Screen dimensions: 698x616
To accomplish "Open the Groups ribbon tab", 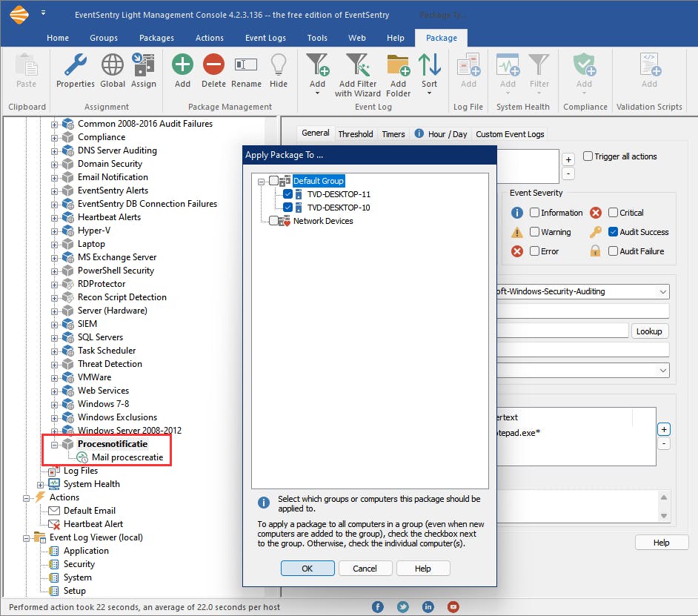I will click(104, 38).
